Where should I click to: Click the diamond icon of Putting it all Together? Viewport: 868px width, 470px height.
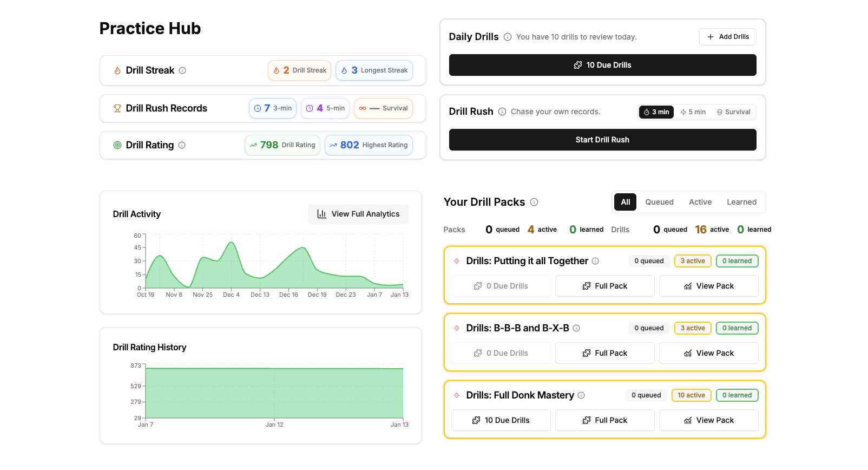tap(457, 261)
